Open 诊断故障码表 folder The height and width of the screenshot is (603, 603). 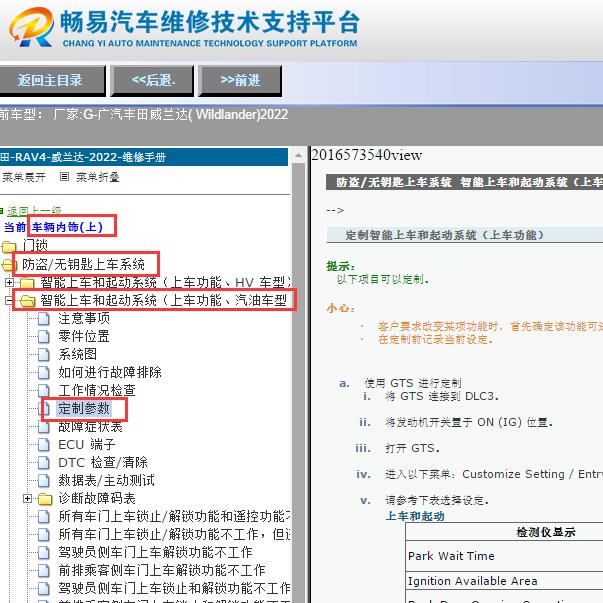point(97,498)
